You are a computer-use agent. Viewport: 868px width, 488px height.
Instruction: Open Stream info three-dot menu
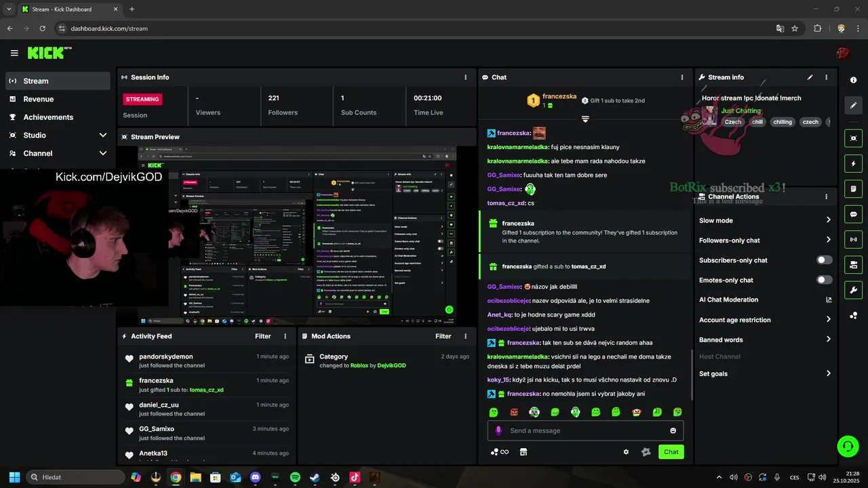click(x=826, y=77)
